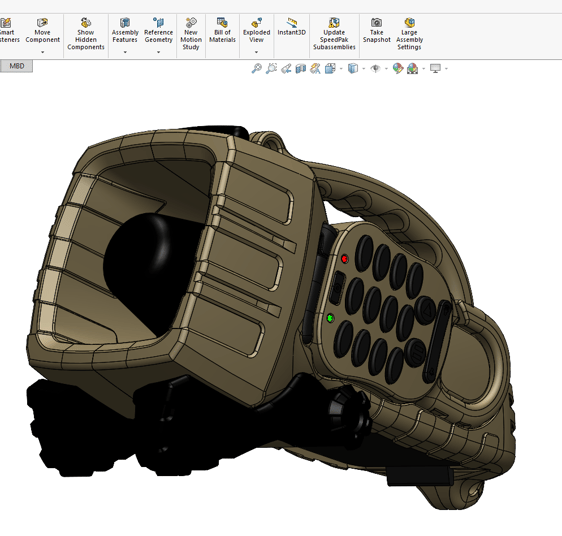Expand the View Orientation dropdown arrow
The height and width of the screenshot is (536, 562).
(341, 68)
